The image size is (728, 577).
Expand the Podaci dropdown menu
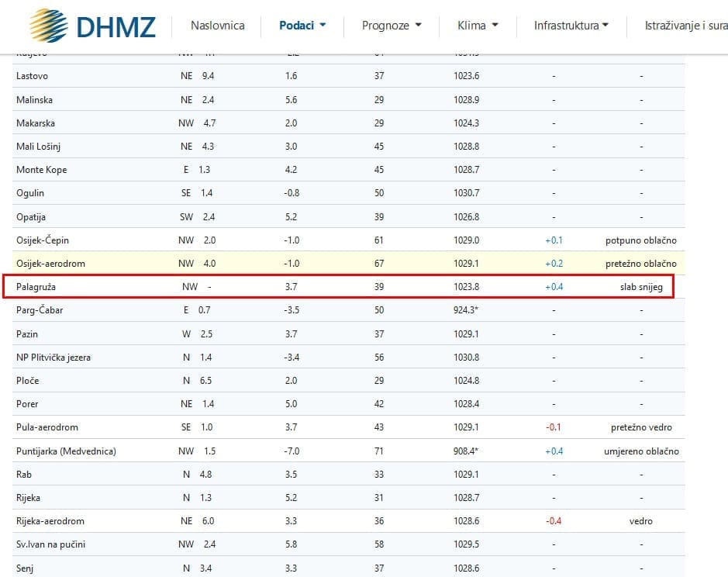(302, 26)
